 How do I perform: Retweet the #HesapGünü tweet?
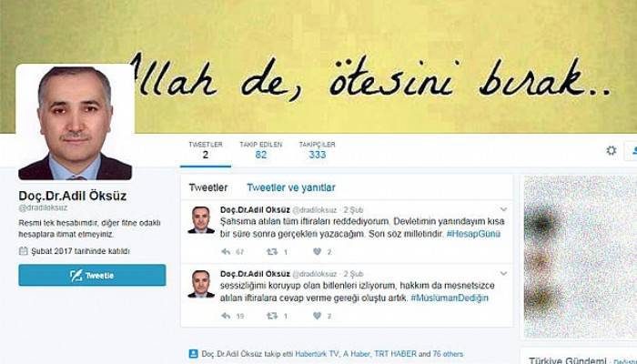click(272, 252)
